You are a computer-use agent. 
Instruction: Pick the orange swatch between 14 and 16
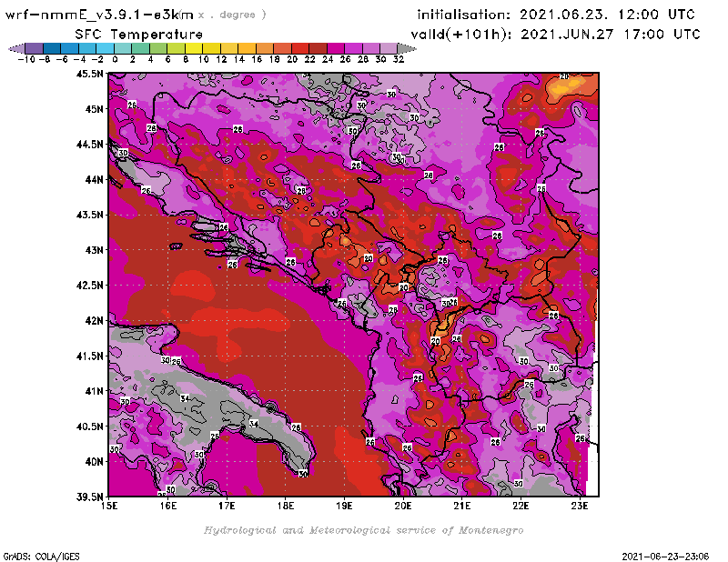pyautogui.click(x=247, y=49)
